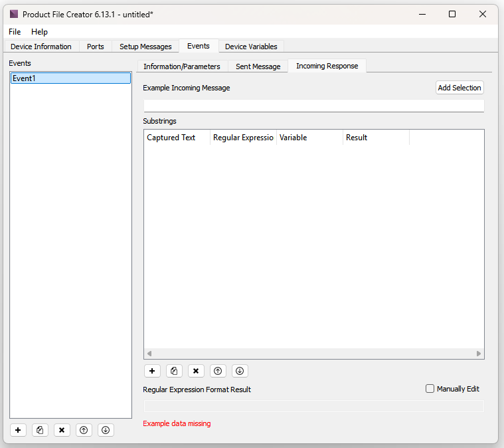504x448 pixels.
Task: Click the substrings table right scroll arrow
Action: pos(479,354)
